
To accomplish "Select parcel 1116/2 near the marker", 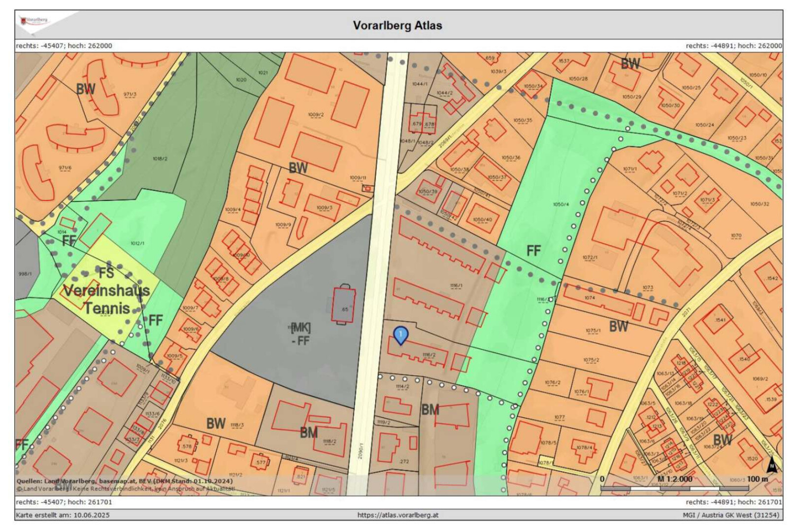I will (x=429, y=355).
